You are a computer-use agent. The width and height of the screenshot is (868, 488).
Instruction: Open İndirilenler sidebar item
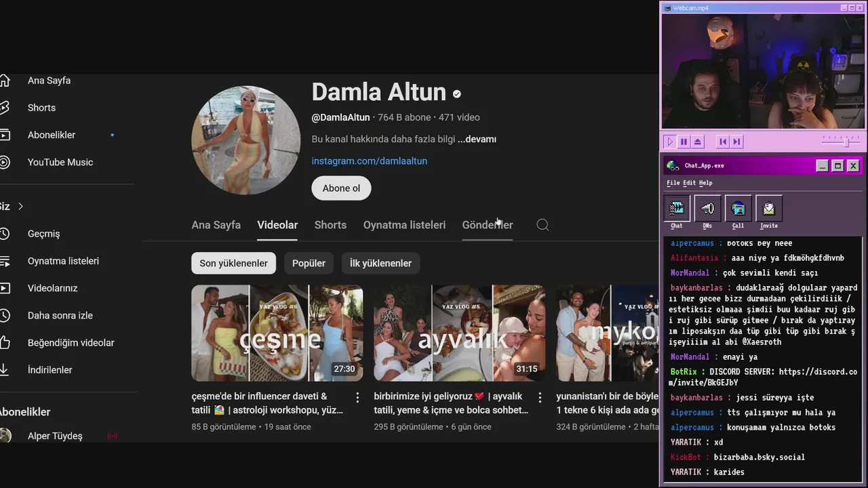pyautogui.click(x=50, y=370)
